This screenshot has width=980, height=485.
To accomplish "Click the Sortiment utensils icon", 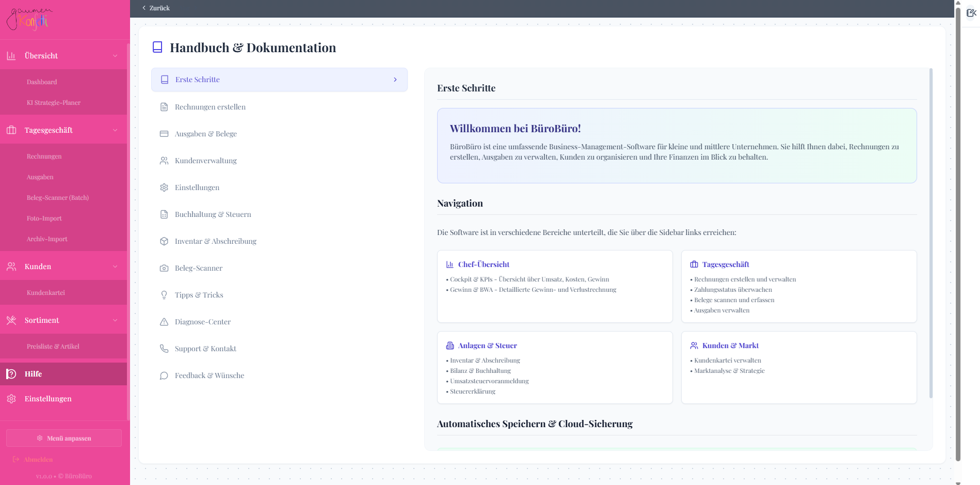I will pyautogui.click(x=11, y=320).
